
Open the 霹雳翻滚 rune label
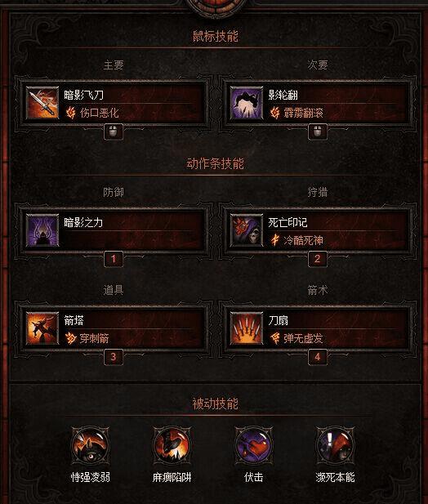tap(303, 113)
